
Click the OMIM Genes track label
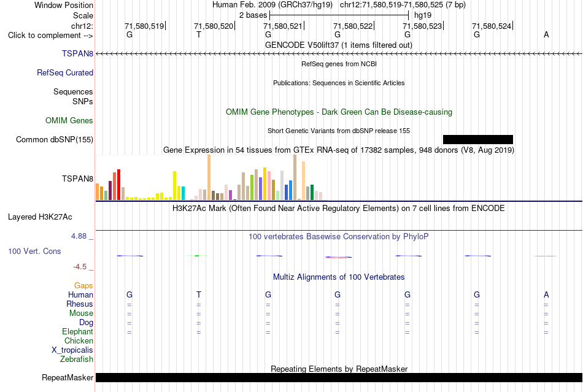tap(69, 121)
